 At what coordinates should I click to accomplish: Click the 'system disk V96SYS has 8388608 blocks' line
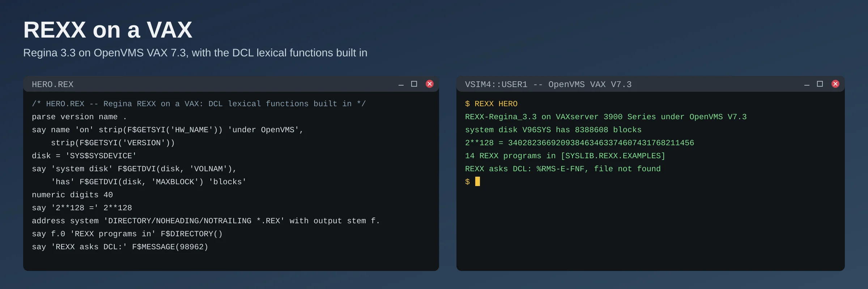pyautogui.click(x=553, y=130)
